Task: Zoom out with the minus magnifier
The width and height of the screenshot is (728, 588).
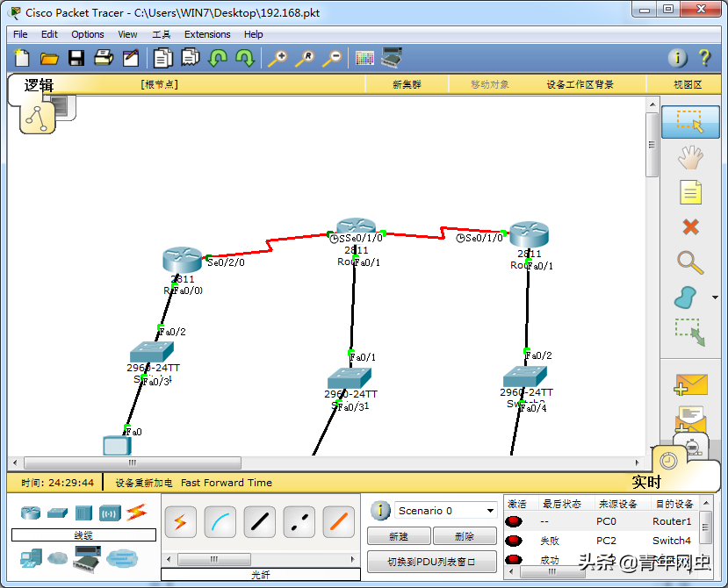Action: (333, 59)
